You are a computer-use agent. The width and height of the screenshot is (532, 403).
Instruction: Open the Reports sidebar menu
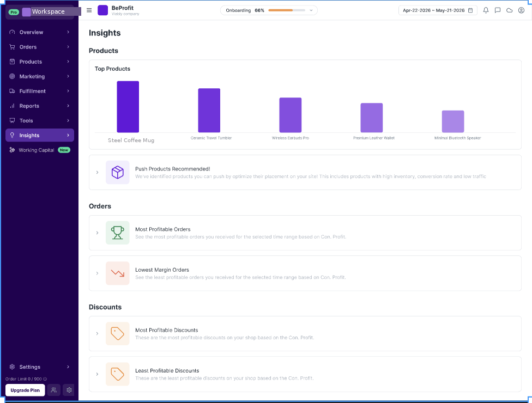pos(40,106)
